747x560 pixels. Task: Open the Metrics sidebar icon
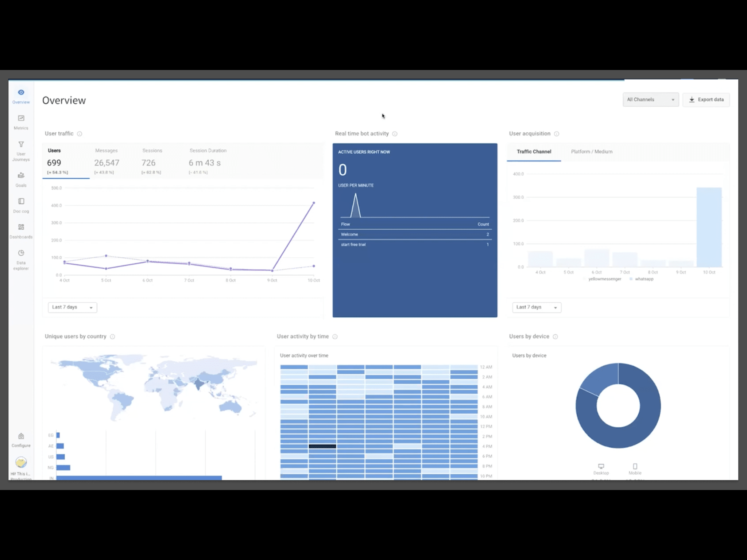pos(21,118)
